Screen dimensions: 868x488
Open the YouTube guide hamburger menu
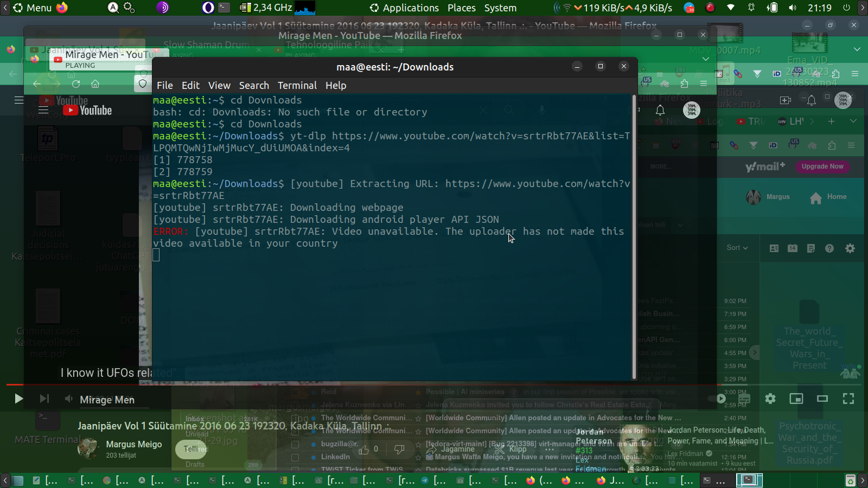point(43,110)
